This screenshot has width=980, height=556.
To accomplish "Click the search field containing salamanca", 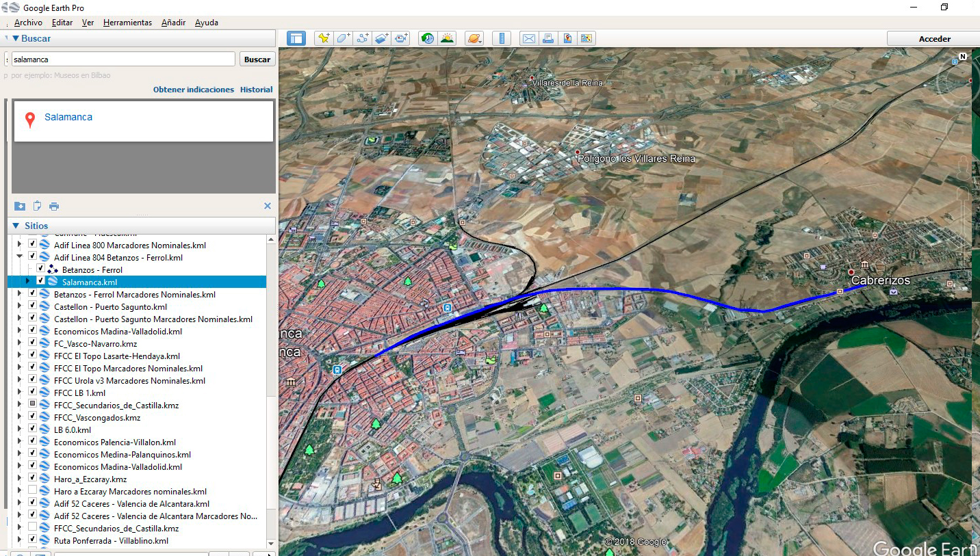I will (123, 59).
